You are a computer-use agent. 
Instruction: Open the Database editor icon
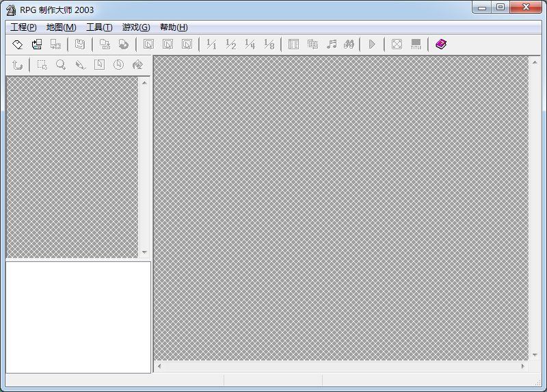point(293,44)
